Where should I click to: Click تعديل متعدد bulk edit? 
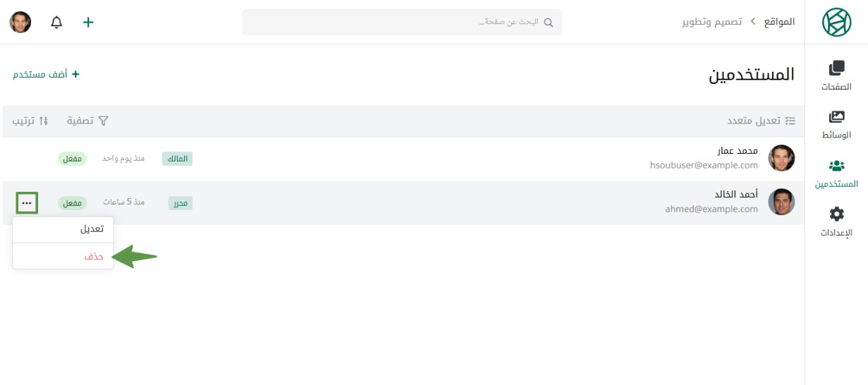761,121
